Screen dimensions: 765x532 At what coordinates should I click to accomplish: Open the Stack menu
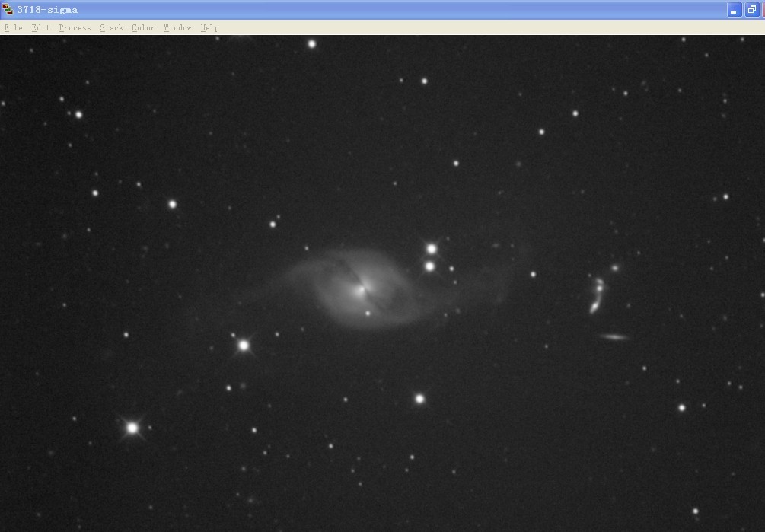112,28
